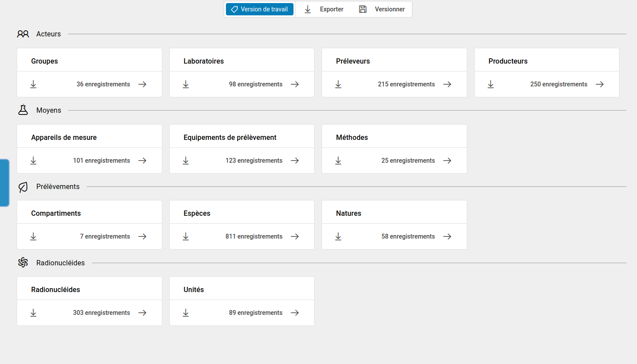Open the Espèces card title

click(197, 214)
